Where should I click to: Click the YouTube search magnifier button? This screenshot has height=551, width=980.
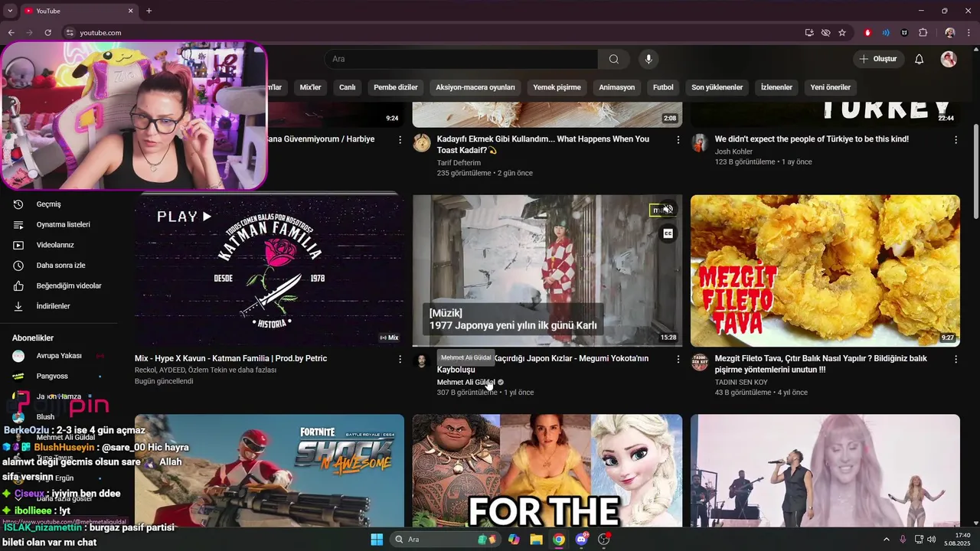point(613,59)
